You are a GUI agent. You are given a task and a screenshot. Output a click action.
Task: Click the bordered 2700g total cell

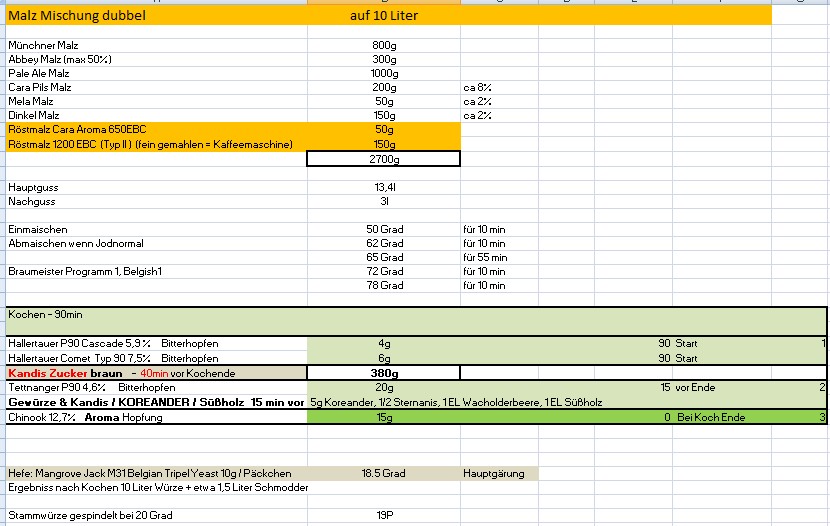point(384,158)
